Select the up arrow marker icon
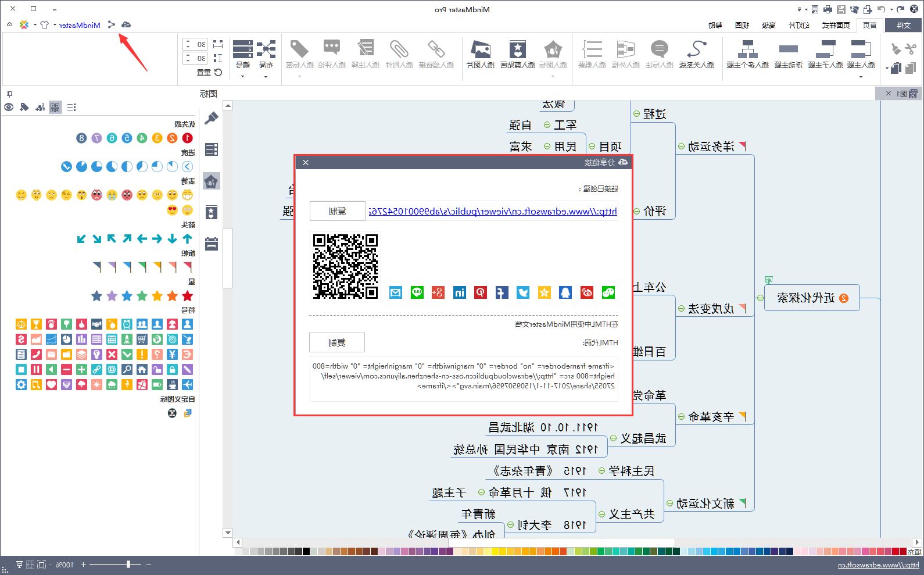The width and height of the screenshot is (924, 575). click(187, 238)
